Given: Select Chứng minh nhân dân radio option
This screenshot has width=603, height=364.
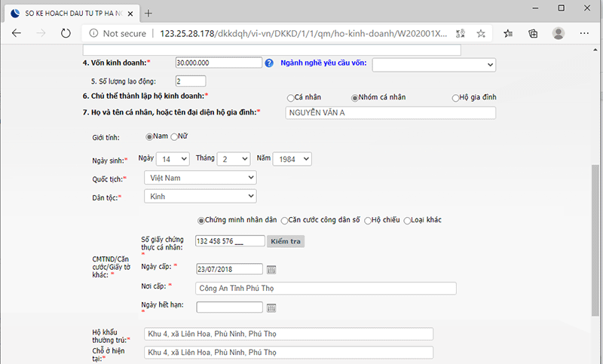Looking at the screenshot, I should [200, 221].
